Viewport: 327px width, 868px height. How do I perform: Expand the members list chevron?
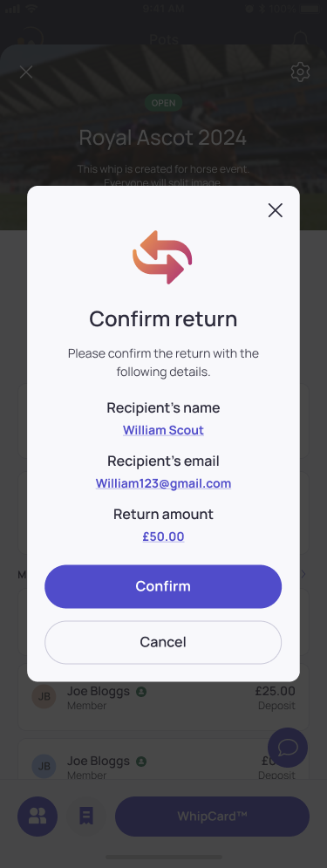coord(303,574)
